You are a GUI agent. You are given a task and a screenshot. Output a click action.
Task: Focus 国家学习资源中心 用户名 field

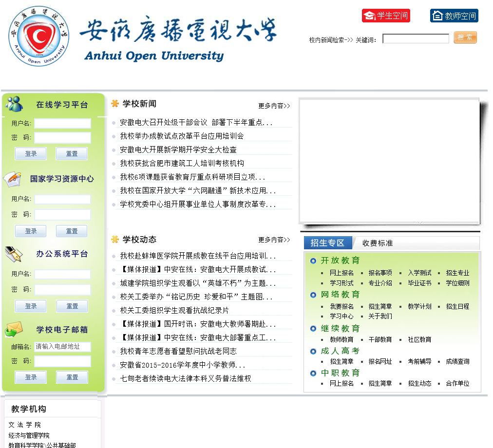point(62,199)
